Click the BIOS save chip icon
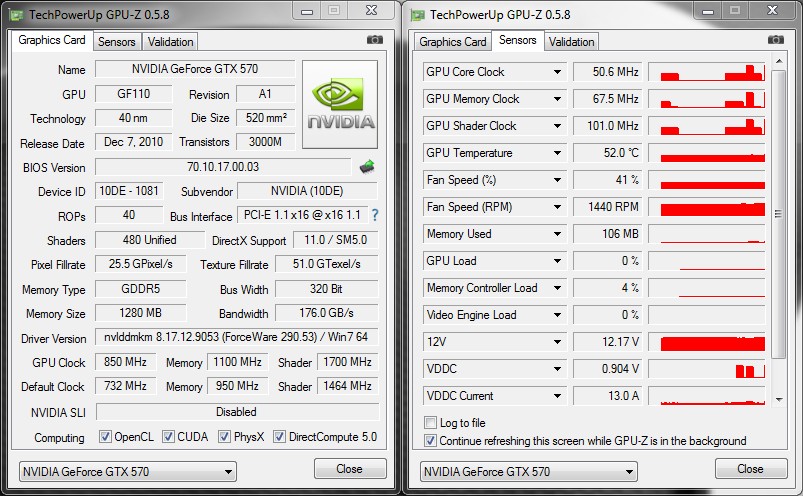The width and height of the screenshot is (803, 496). pyautogui.click(x=367, y=166)
